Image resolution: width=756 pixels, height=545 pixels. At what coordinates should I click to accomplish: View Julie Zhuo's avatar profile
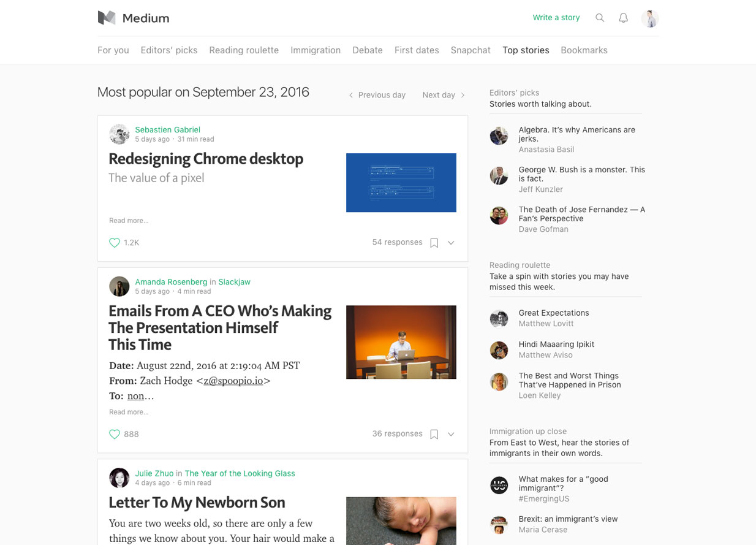(119, 478)
